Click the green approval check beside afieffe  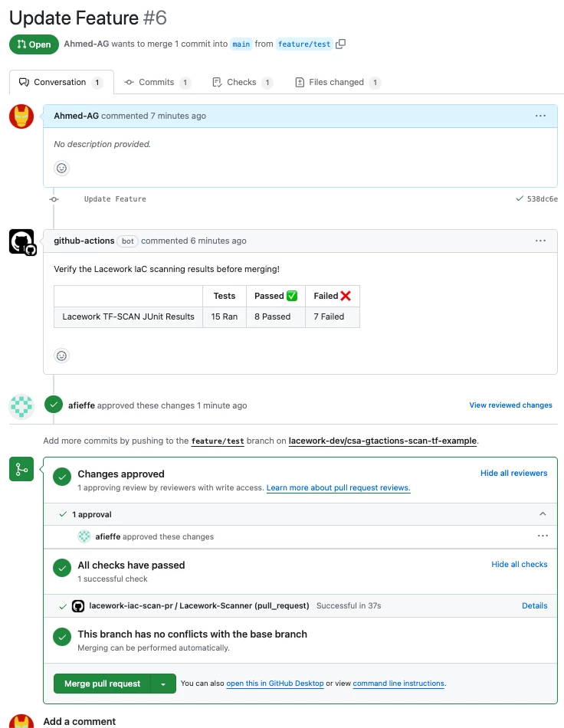coord(54,405)
